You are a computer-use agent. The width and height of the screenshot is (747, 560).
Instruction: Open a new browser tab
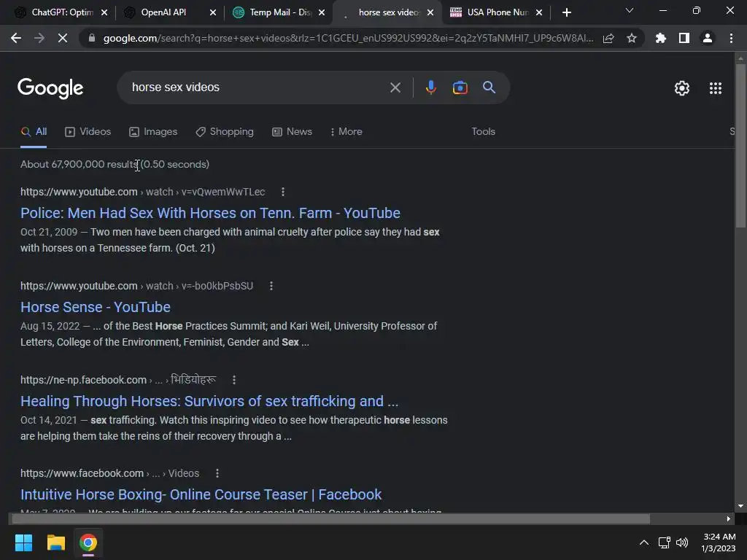coord(566,12)
